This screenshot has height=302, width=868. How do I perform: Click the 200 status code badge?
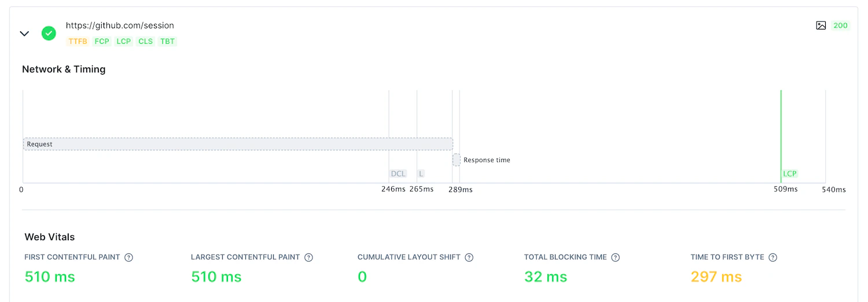click(x=840, y=25)
